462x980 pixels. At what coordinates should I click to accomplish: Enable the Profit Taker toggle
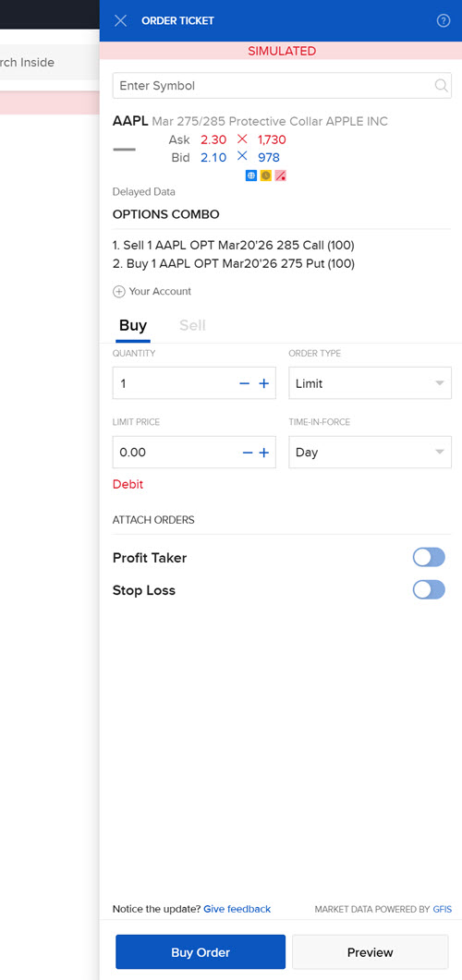click(429, 557)
